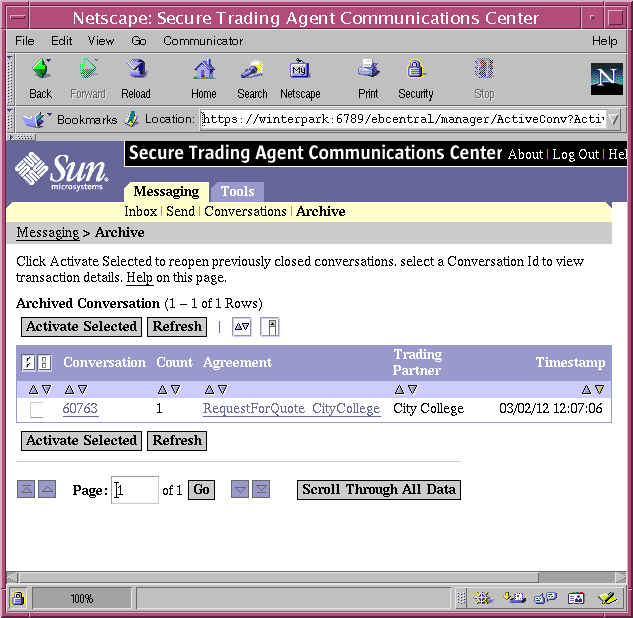The height and width of the screenshot is (618, 633).
Task: Click the horizontal scrollbar thumb
Action: pos(279,577)
